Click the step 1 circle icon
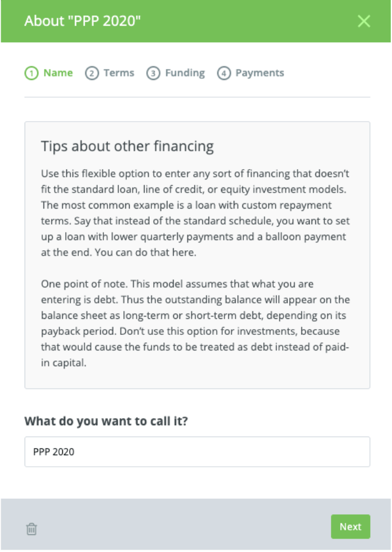This screenshot has width=392, height=552. [x=31, y=73]
